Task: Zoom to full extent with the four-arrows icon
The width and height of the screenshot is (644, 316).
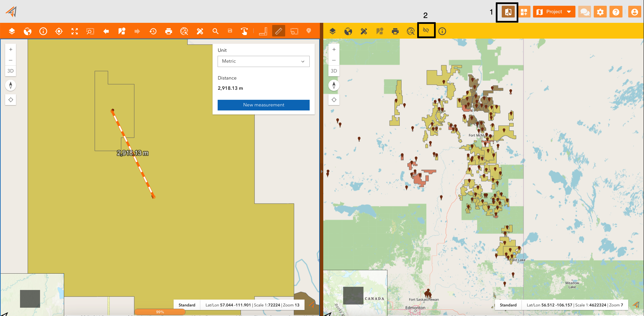Action: (75, 31)
